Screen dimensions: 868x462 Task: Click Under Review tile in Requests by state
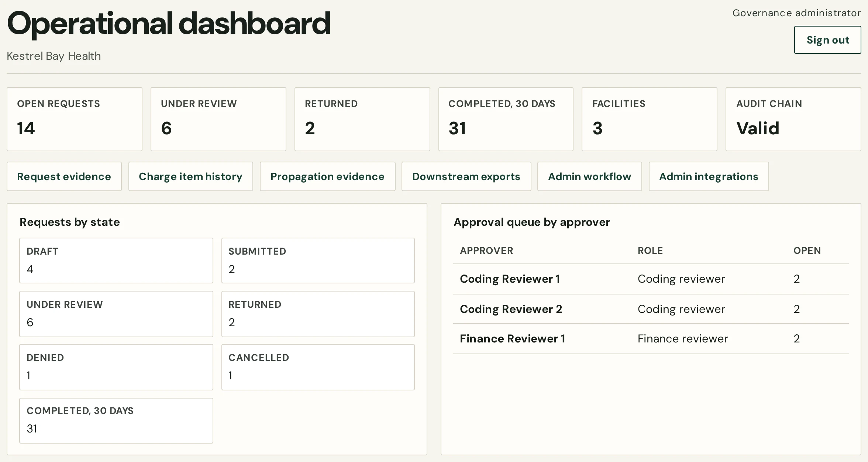116,314
